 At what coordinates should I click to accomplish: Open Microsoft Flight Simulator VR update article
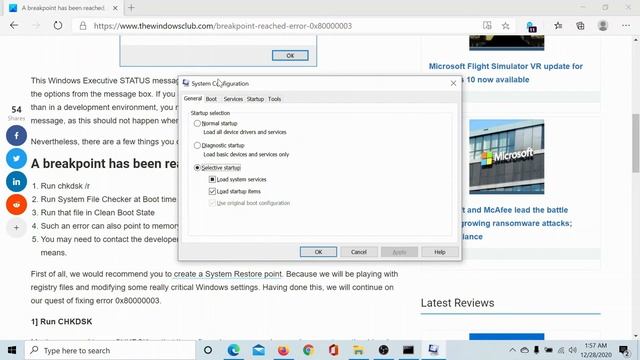pos(505,73)
